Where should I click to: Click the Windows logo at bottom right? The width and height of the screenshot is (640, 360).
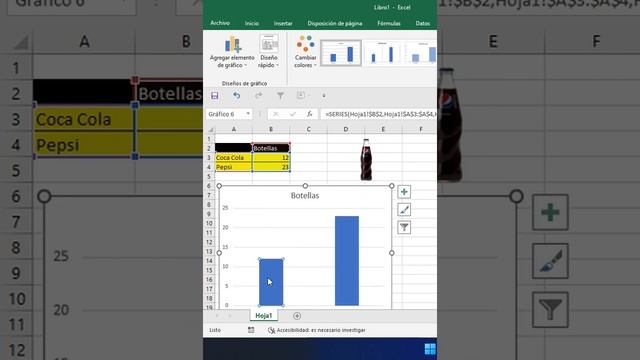click(430, 349)
